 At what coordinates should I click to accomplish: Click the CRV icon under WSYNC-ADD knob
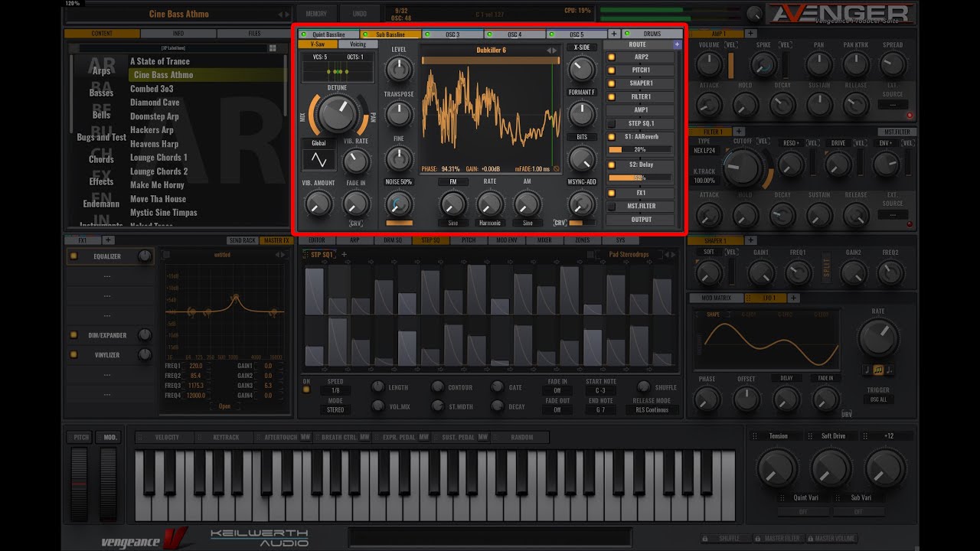(x=560, y=223)
